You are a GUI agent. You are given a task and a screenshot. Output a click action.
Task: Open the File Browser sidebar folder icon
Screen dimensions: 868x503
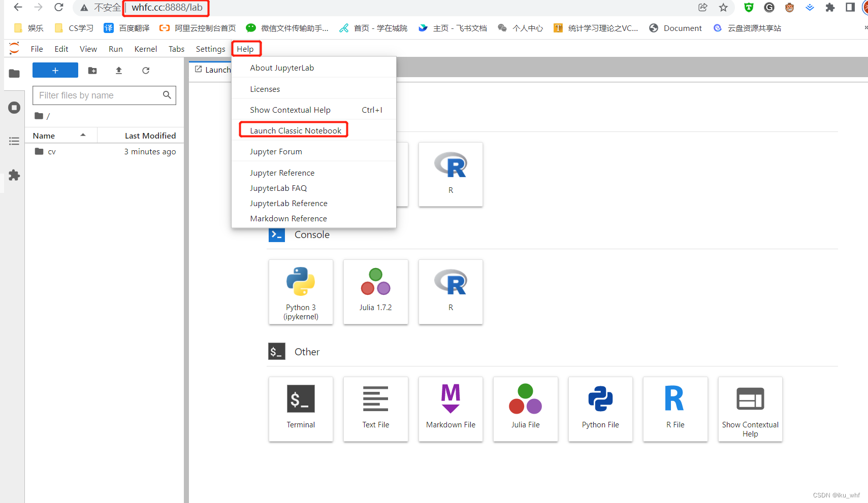click(x=14, y=74)
